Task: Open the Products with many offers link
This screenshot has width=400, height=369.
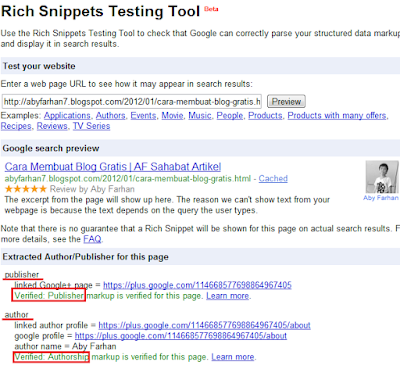Action: (x=337, y=116)
